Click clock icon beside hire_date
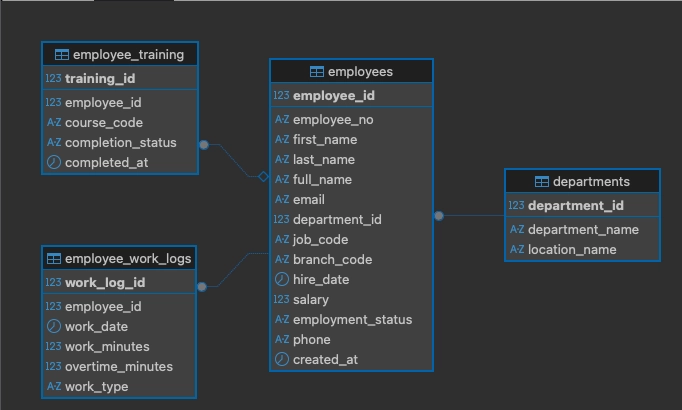The image size is (682, 410). point(281,279)
